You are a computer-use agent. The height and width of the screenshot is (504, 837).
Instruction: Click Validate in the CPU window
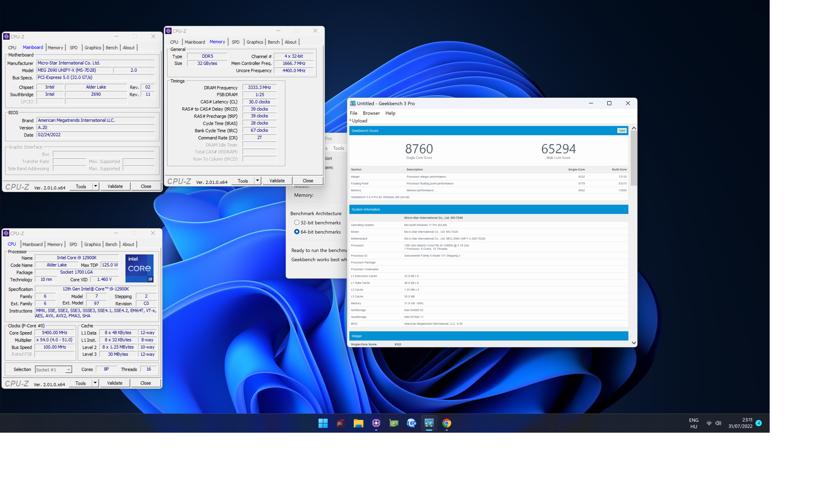115,383
